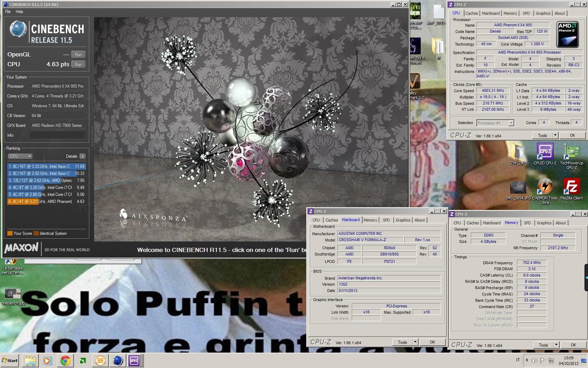The height and width of the screenshot is (368, 588).
Task: Switch to SPD tab in top CPU-Z window
Action: 526,13
